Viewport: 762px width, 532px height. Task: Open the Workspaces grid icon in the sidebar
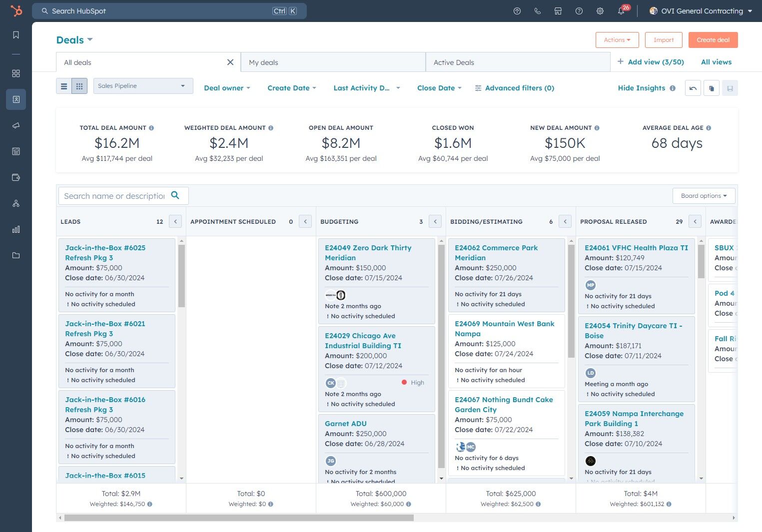pyautogui.click(x=16, y=73)
